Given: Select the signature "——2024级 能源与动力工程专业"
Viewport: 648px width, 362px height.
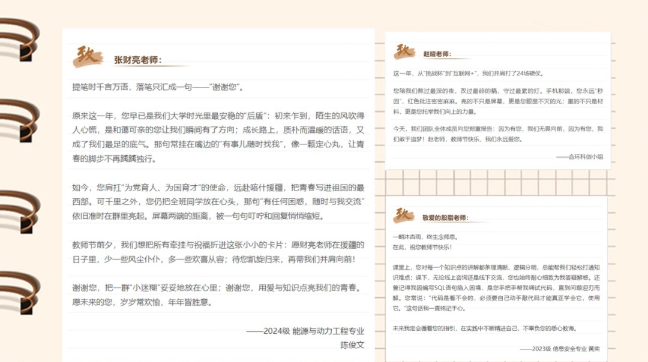Looking at the screenshot, I should pyautogui.click(x=305, y=331).
